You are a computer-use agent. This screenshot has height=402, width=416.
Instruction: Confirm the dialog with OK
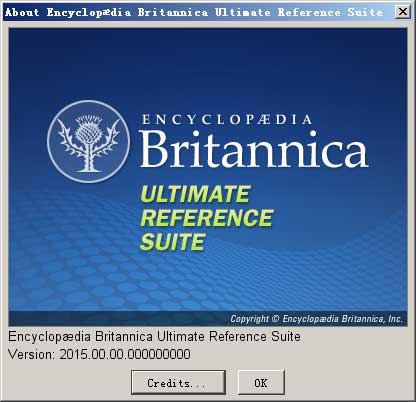(x=261, y=382)
